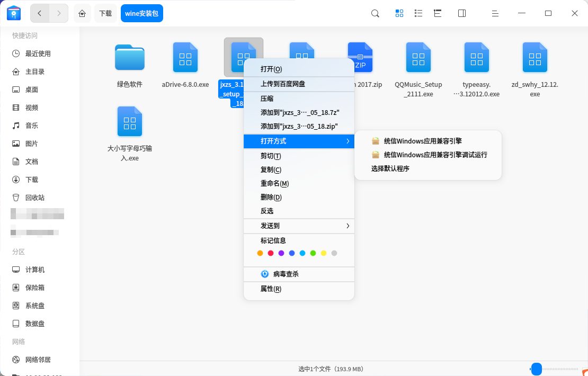Go back with the left arrow button

pos(39,13)
